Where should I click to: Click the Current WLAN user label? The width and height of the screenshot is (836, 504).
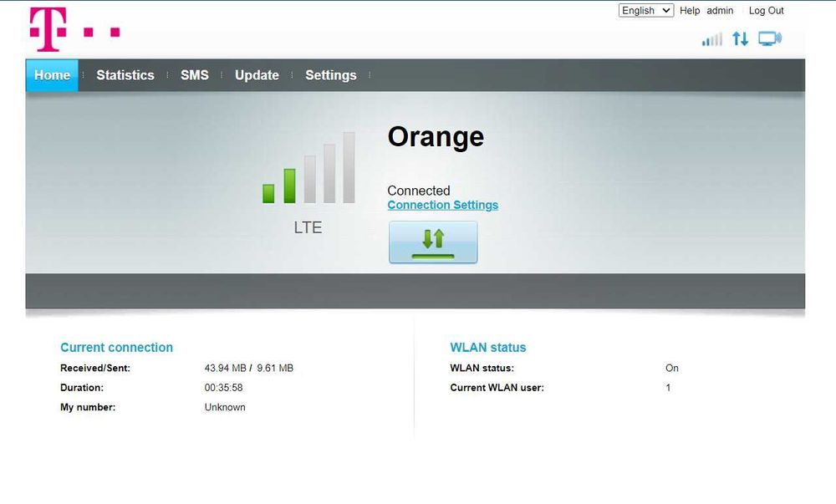(497, 388)
